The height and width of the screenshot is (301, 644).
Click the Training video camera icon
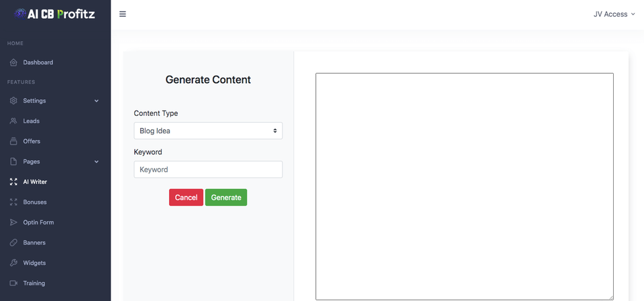tap(13, 283)
